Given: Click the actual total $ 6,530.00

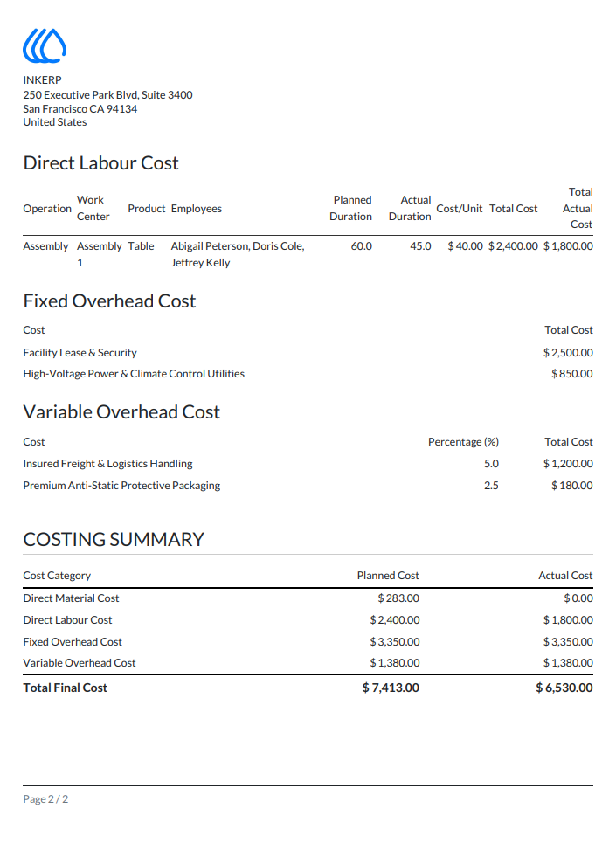Looking at the screenshot, I should click(x=564, y=688).
